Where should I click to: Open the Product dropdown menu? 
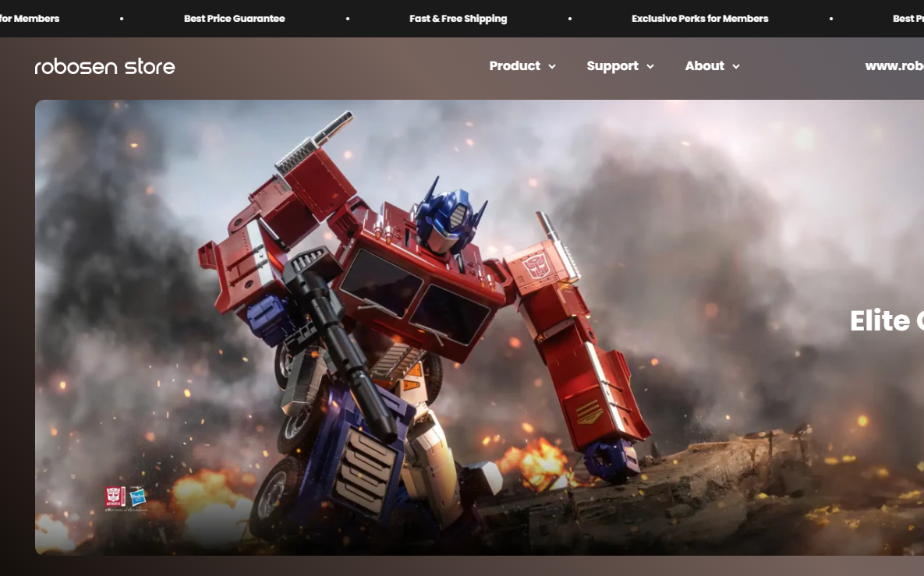522,66
